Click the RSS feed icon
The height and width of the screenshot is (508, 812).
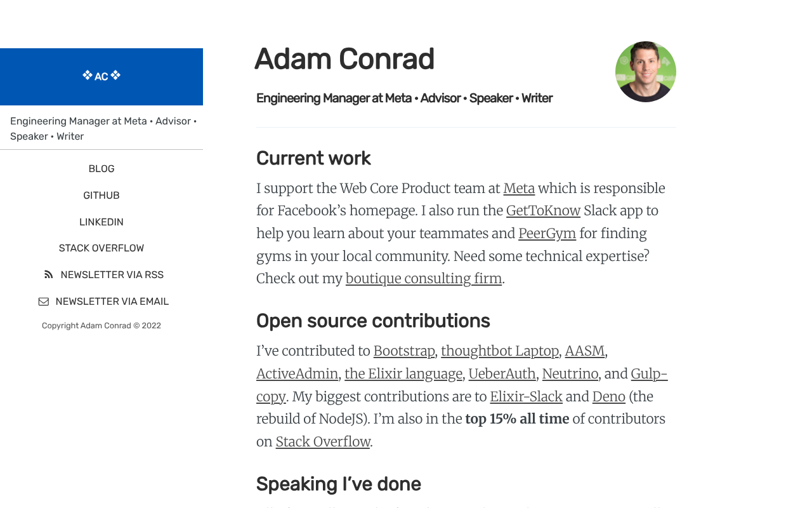point(49,275)
